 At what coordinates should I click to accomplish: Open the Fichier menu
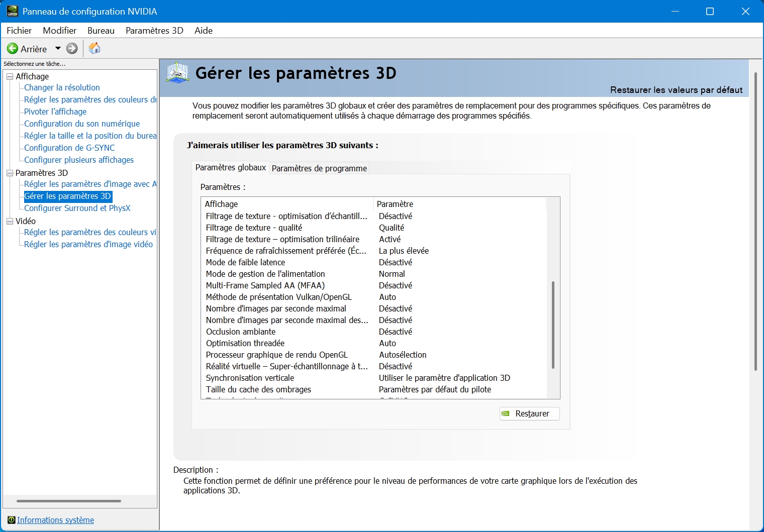coord(19,31)
